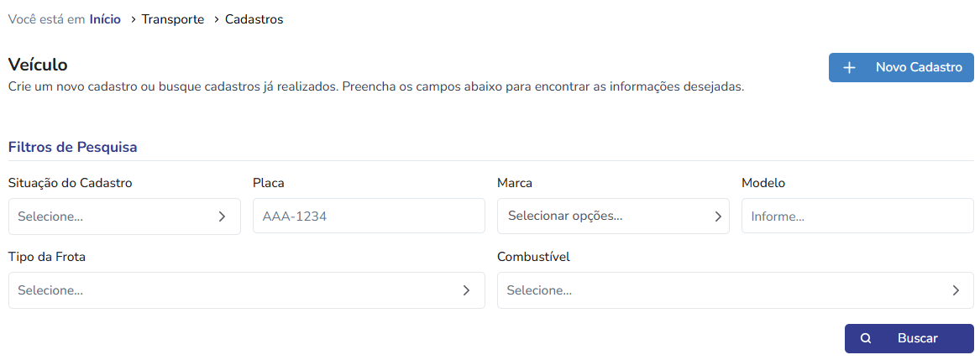980x360 pixels.
Task: Click the chevron arrow in Situação do Cadastro
Action: coord(222,217)
